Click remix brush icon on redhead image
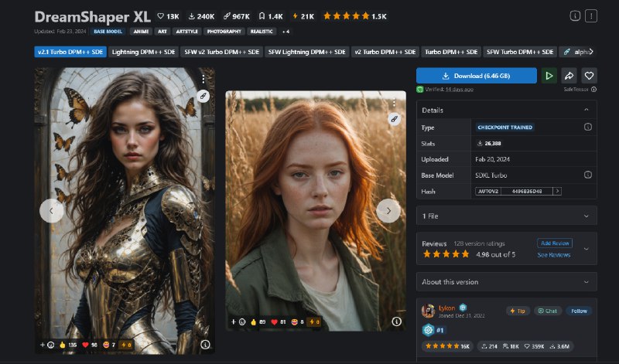619x364 pixels. [394, 119]
